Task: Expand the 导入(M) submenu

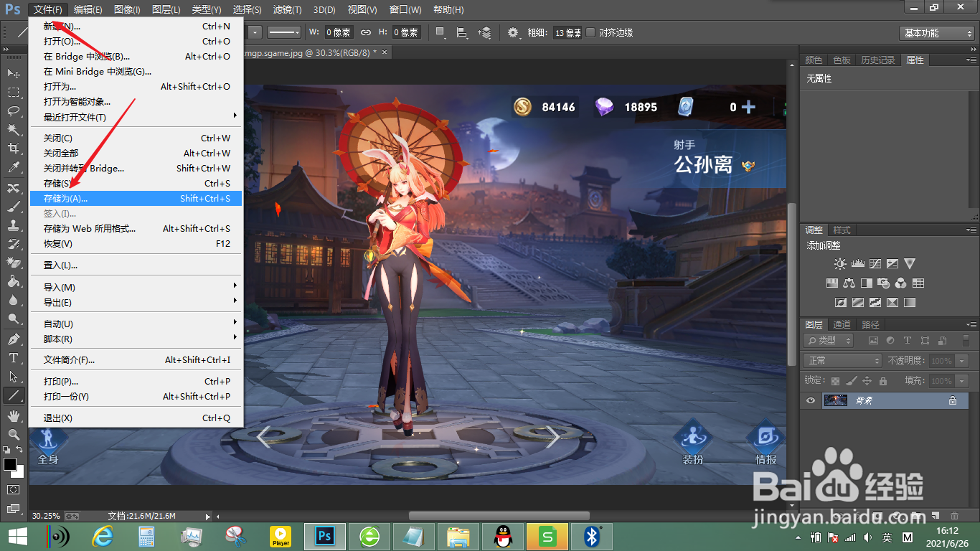Action: [x=136, y=287]
